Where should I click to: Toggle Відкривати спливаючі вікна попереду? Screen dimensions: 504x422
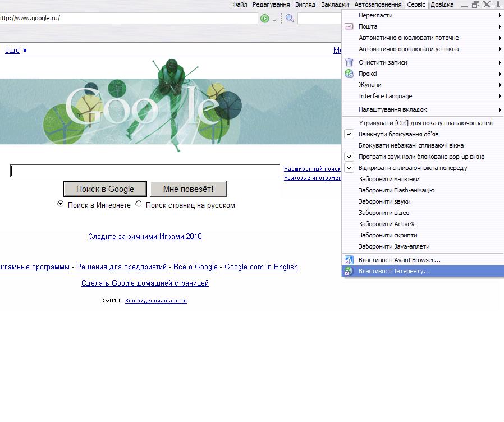(x=423, y=168)
